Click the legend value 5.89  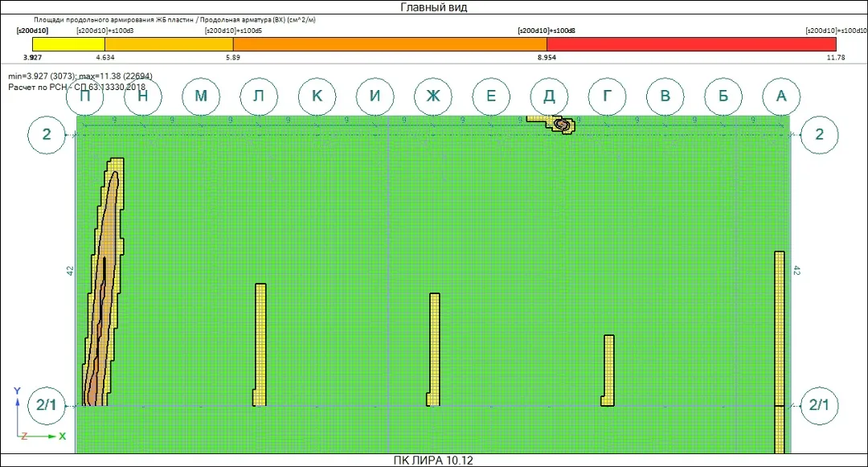pyautogui.click(x=233, y=58)
